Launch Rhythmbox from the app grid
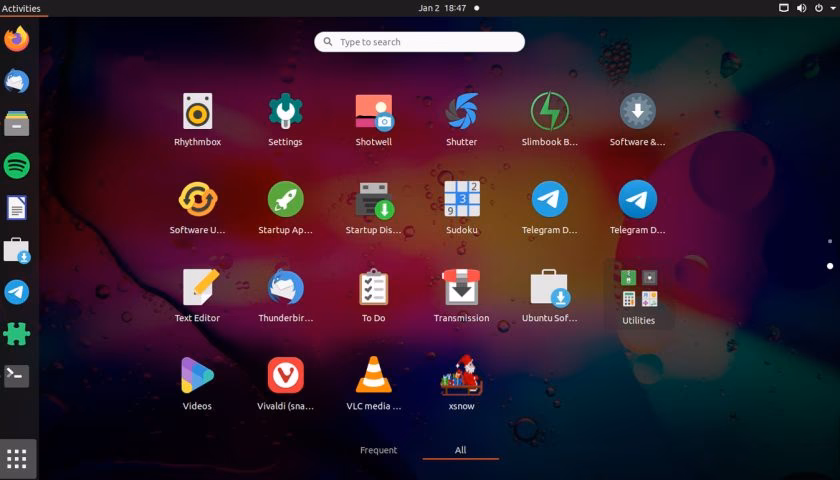Screen dimensions: 840x480 coord(197,111)
